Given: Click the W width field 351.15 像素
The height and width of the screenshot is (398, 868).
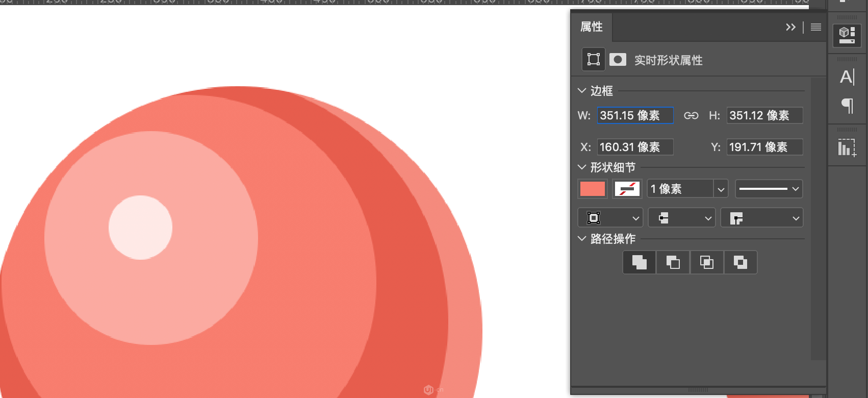Looking at the screenshot, I should [635, 115].
